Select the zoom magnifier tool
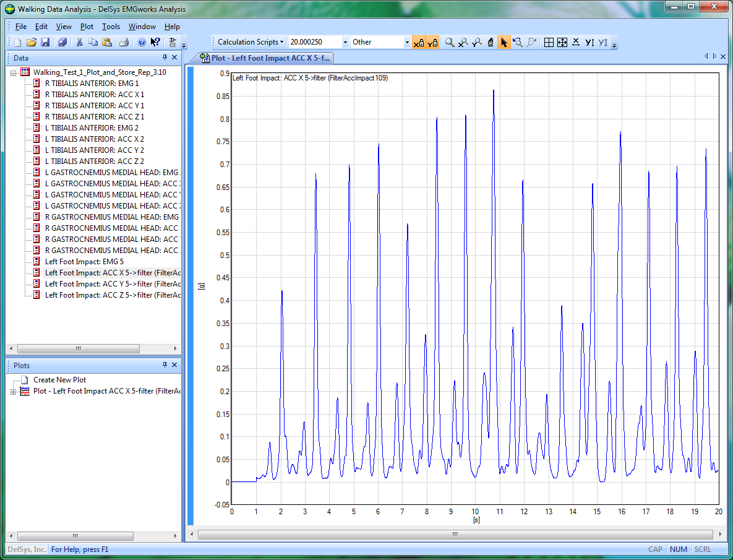The width and height of the screenshot is (733, 560). click(450, 42)
